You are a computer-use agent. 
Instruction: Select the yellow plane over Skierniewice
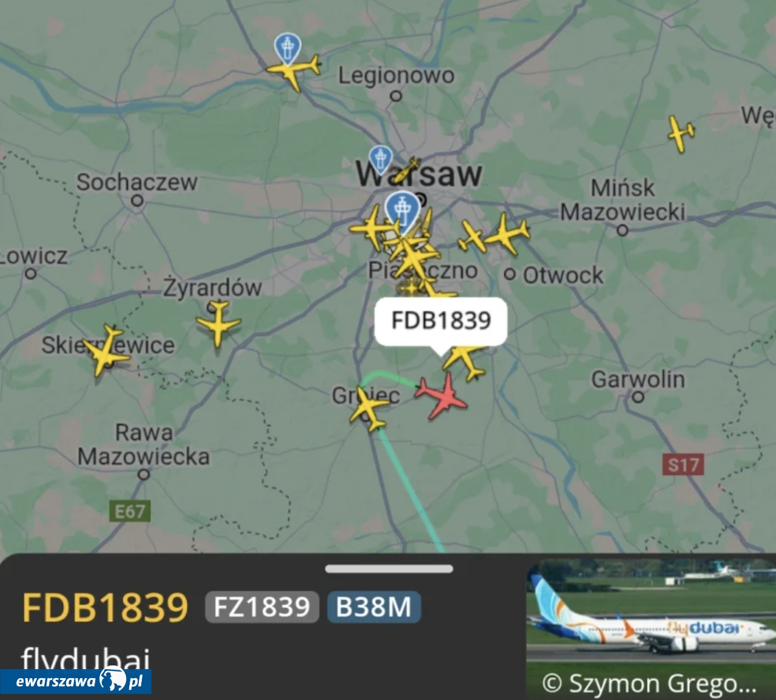pyautogui.click(x=105, y=351)
